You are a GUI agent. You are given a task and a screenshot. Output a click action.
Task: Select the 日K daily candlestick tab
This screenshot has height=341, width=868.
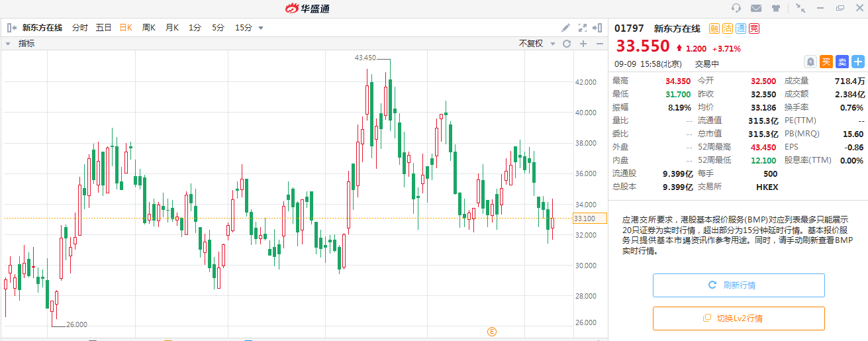click(126, 28)
